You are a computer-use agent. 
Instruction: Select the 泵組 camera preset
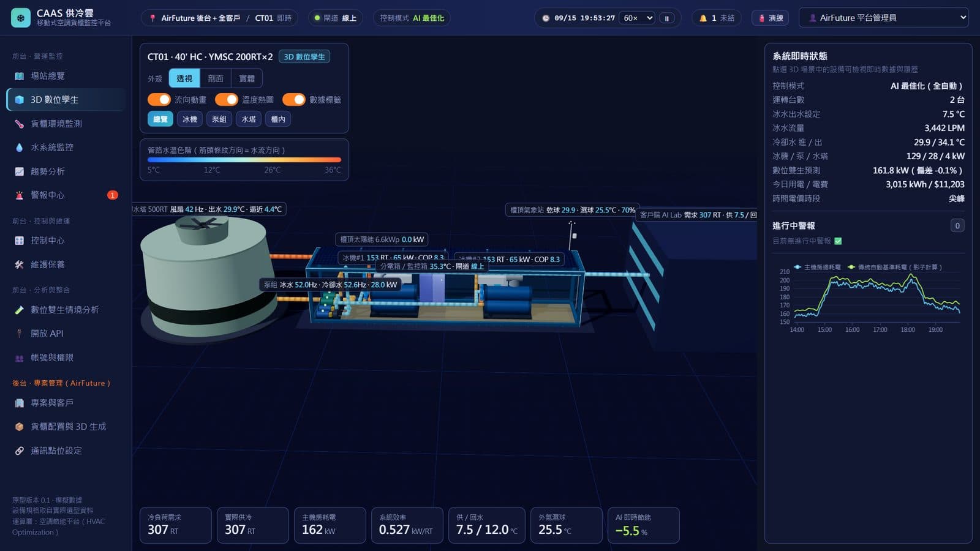pyautogui.click(x=219, y=119)
